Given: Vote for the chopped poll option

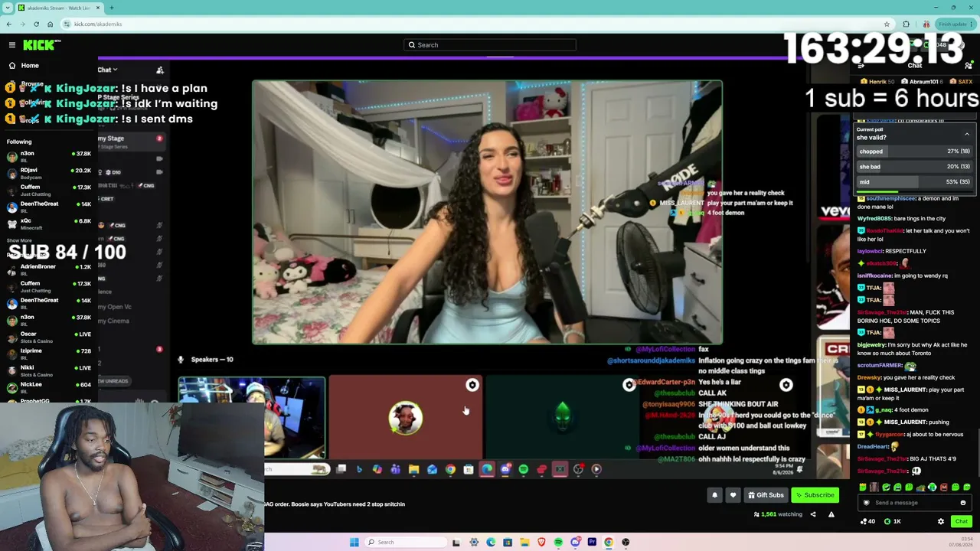Looking at the screenshot, I should (913, 152).
